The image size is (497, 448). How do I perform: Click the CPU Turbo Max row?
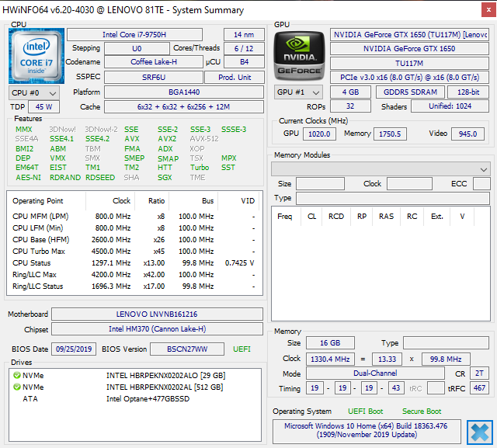click(x=132, y=252)
